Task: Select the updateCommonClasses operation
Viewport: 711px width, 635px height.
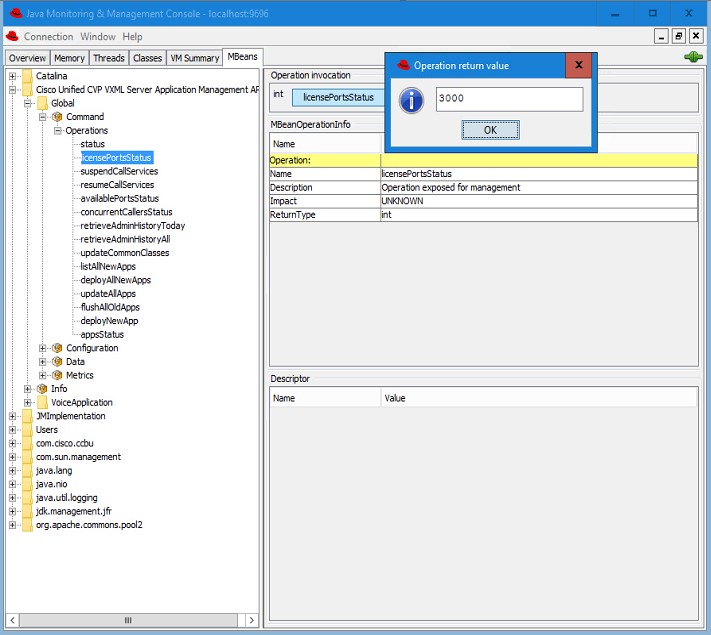Action: [125, 253]
